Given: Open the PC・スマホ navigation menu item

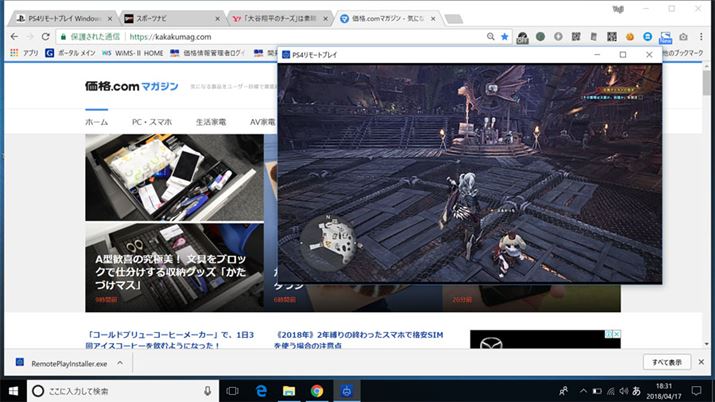Looking at the screenshot, I should point(151,121).
